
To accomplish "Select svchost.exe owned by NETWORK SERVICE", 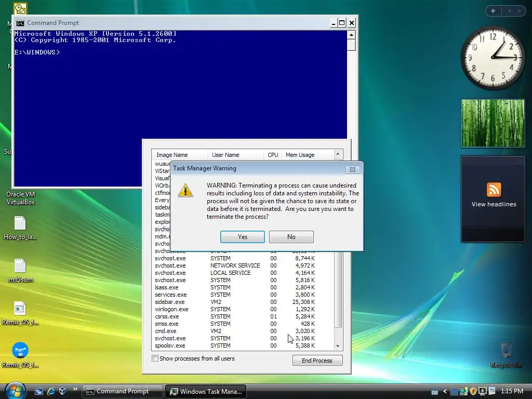I will click(x=243, y=265).
